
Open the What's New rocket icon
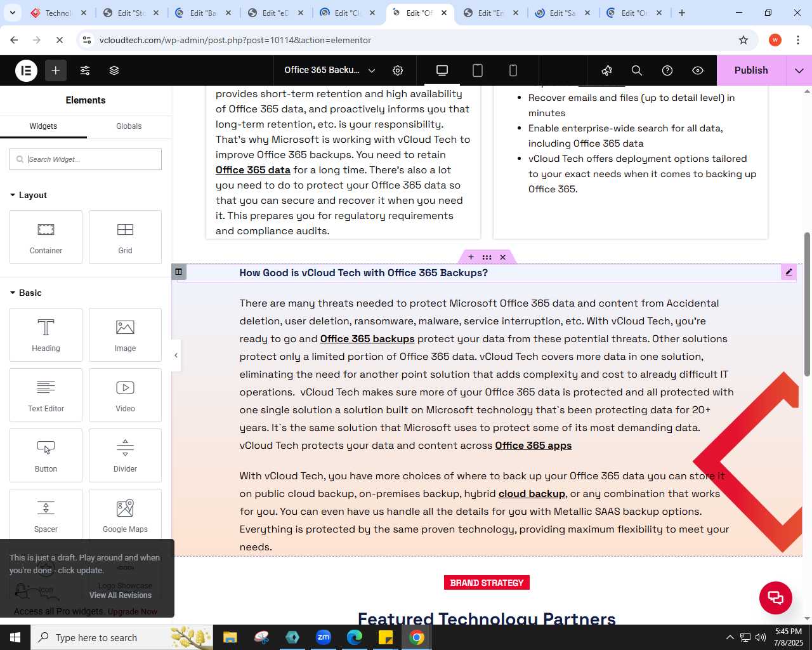coord(606,70)
